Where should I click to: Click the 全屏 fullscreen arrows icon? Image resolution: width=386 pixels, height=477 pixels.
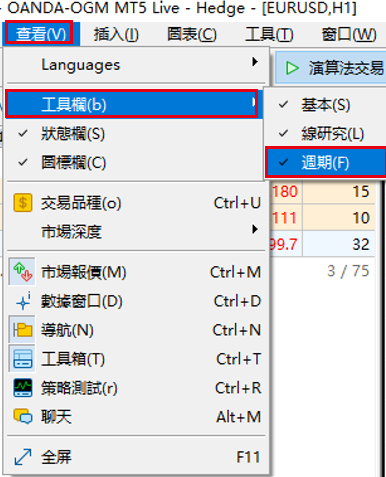point(23,457)
